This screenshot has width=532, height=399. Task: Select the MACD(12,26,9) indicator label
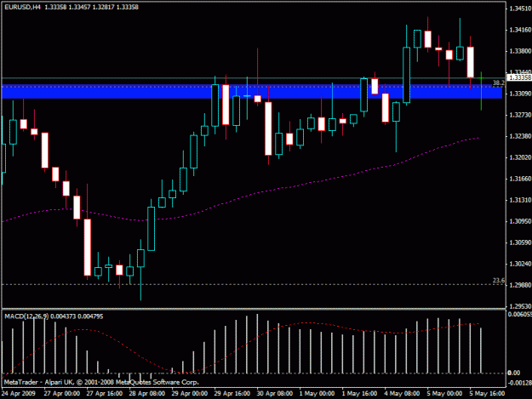tap(26, 316)
